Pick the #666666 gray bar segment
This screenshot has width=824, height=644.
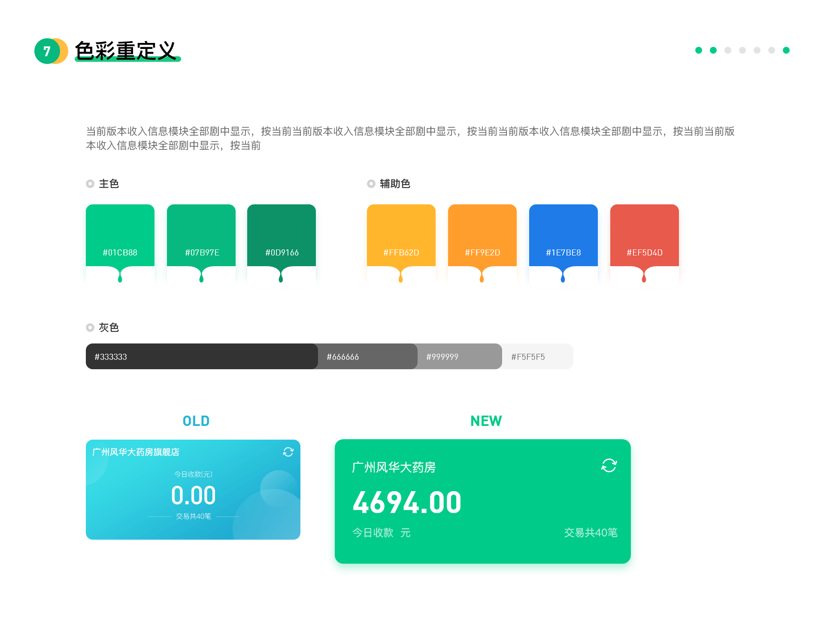click(368, 356)
